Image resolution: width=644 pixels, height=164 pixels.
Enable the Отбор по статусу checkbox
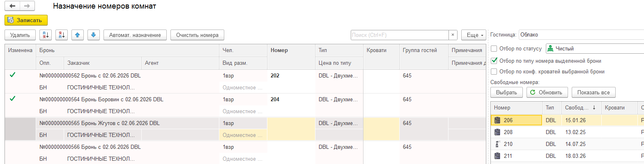(494, 48)
